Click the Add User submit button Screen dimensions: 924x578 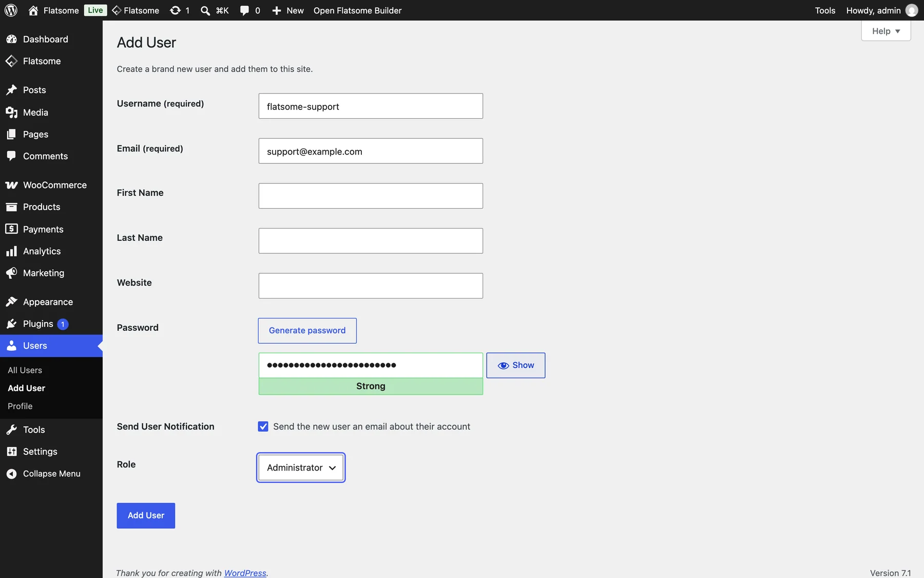(146, 515)
